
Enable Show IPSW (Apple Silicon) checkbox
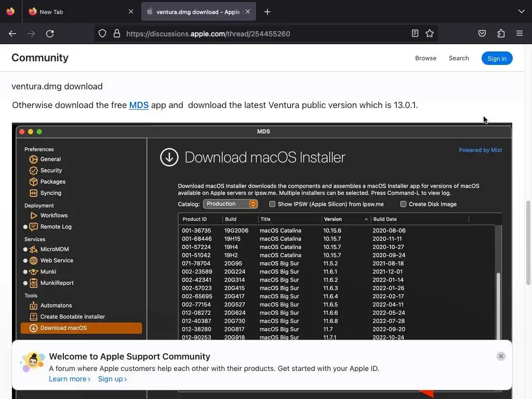click(x=272, y=204)
